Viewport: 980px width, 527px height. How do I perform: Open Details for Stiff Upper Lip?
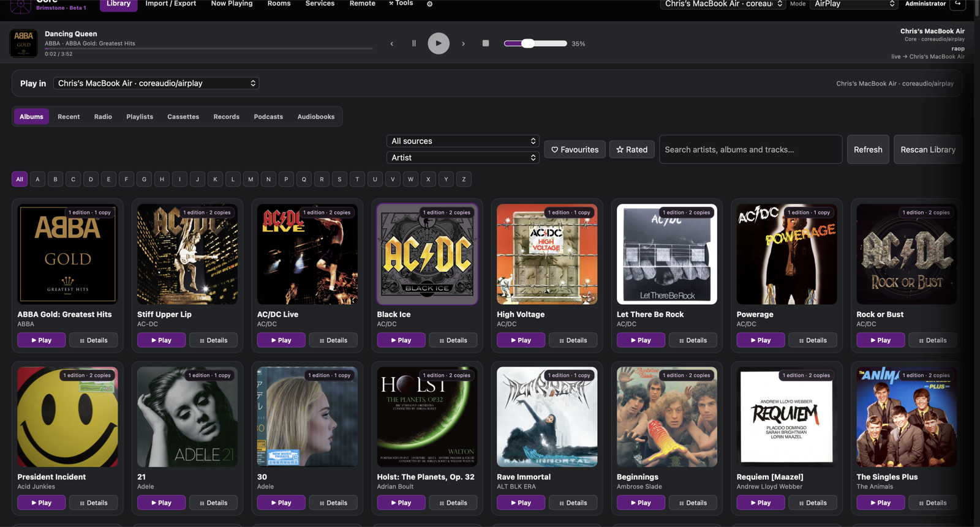coord(213,340)
